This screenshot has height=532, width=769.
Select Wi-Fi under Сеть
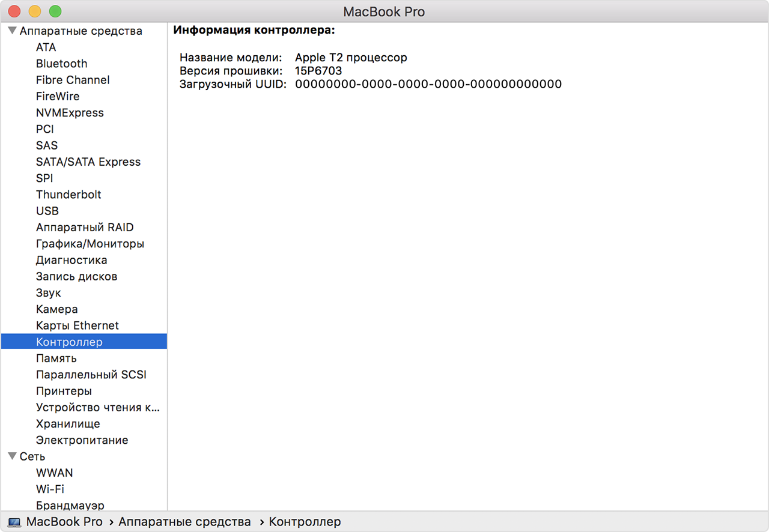pos(50,489)
